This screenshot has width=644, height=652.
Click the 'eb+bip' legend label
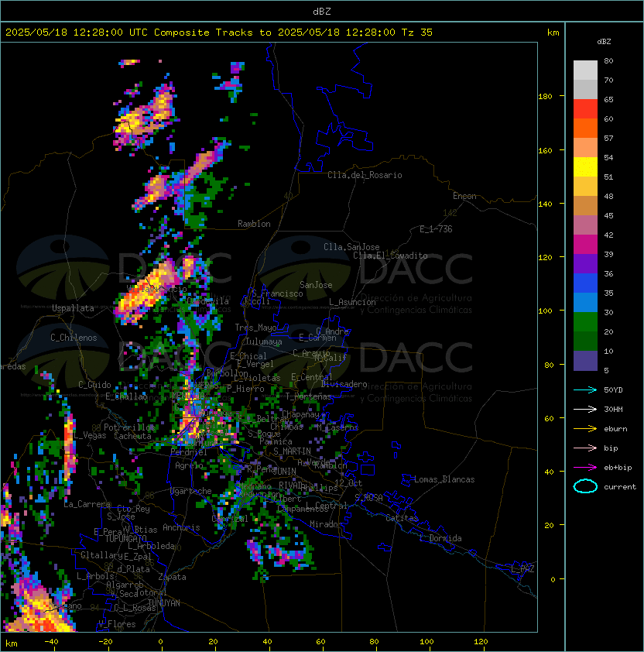point(618,468)
